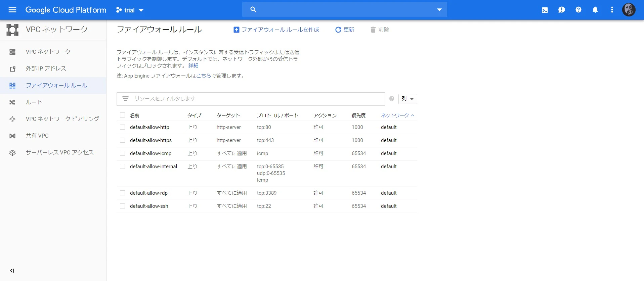Expand the search bar dropdown arrow

click(439, 10)
